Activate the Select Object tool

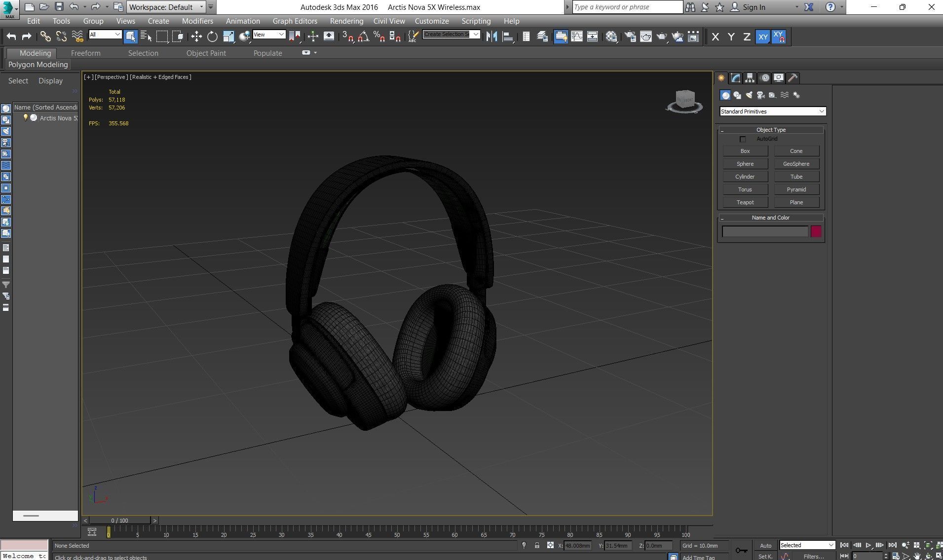(x=130, y=37)
